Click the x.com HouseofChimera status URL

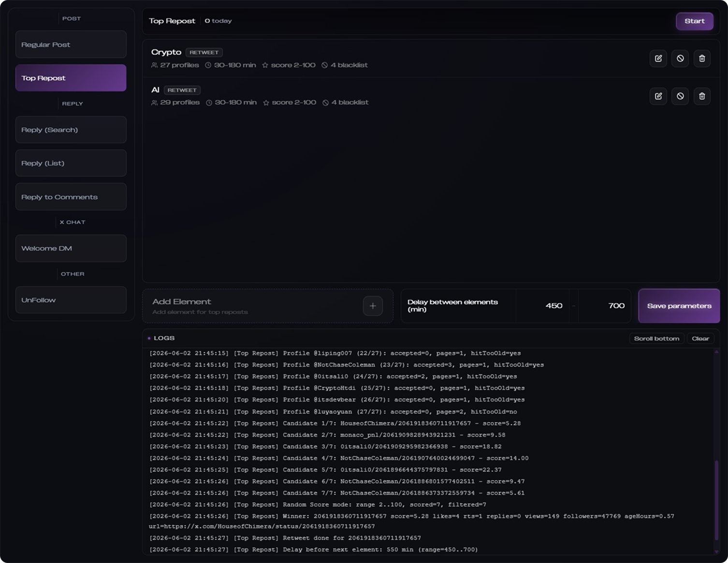(x=262, y=526)
